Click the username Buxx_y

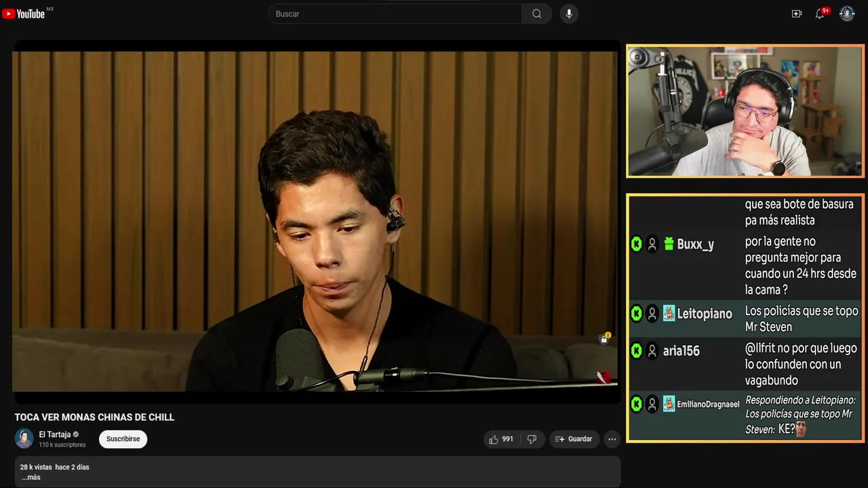(696, 245)
